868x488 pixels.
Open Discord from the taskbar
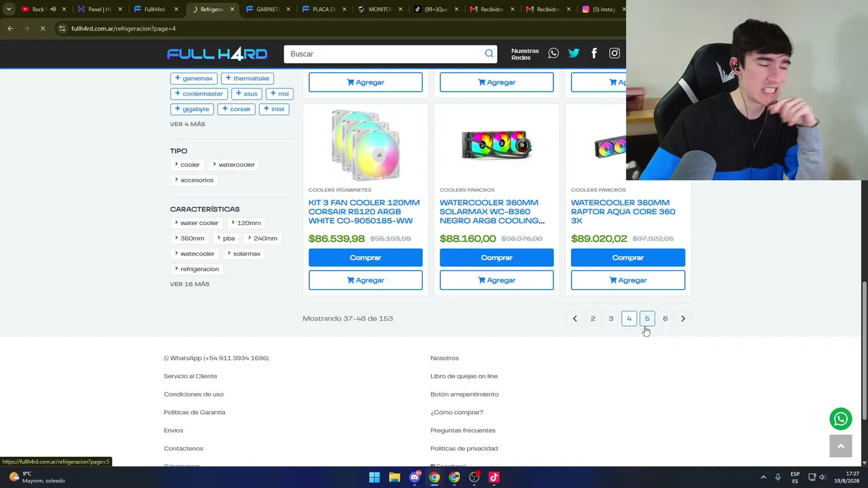point(414,477)
